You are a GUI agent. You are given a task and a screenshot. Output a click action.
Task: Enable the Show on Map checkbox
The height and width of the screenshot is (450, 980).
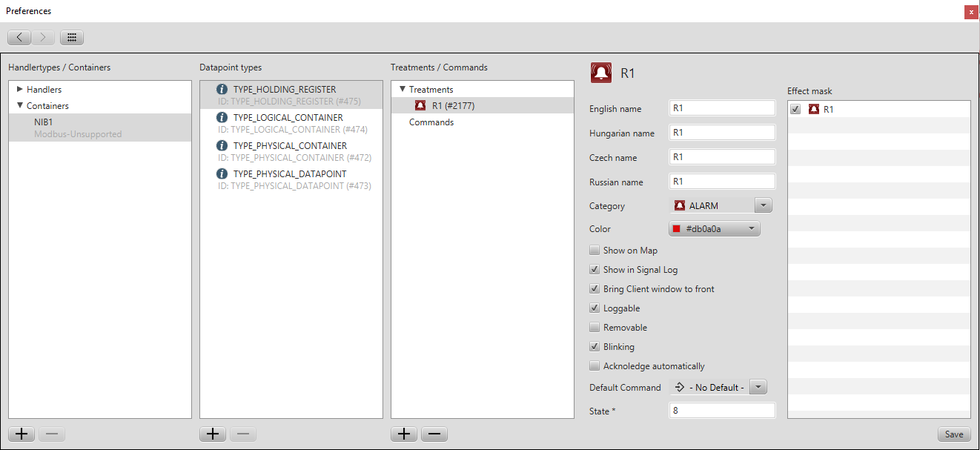(x=595, y=251)
